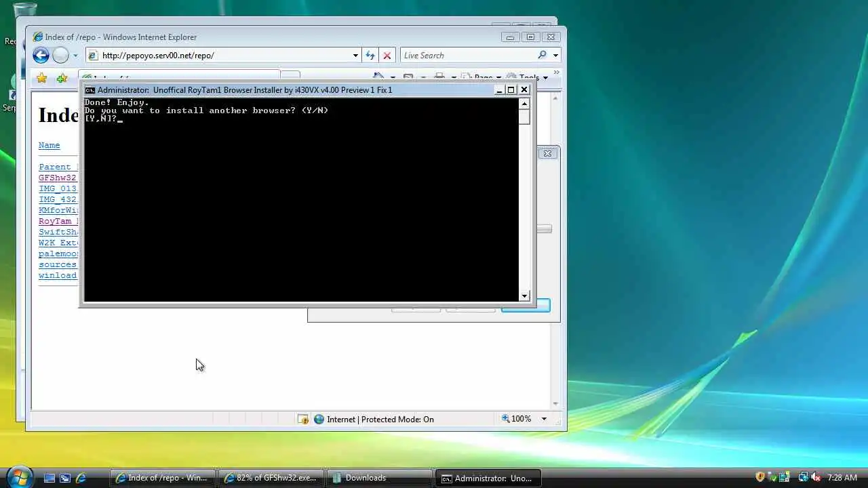The image size is (868, 488).
Task: Click the search magnifier icon
Action: (x=542, y=56)
